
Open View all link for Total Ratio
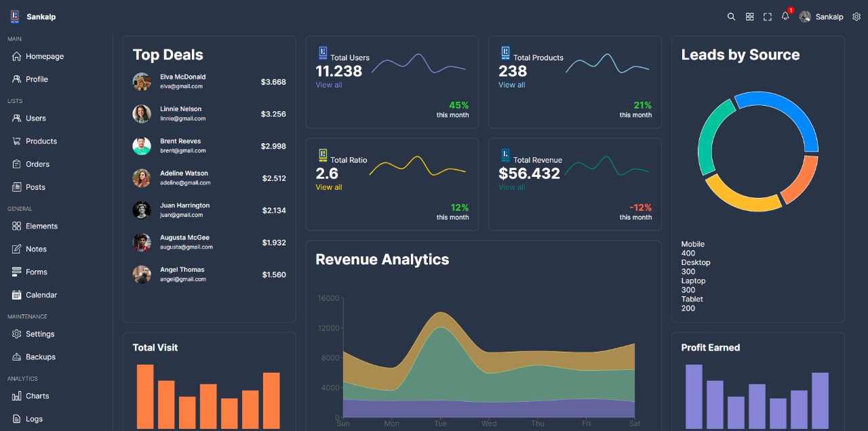tap(329, 188)
